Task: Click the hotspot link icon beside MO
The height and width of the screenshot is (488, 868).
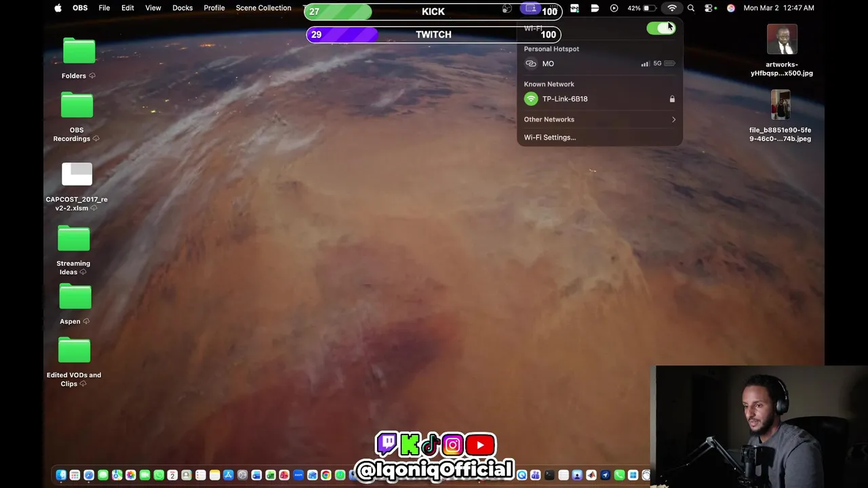Action: click(x=531, y=64)
